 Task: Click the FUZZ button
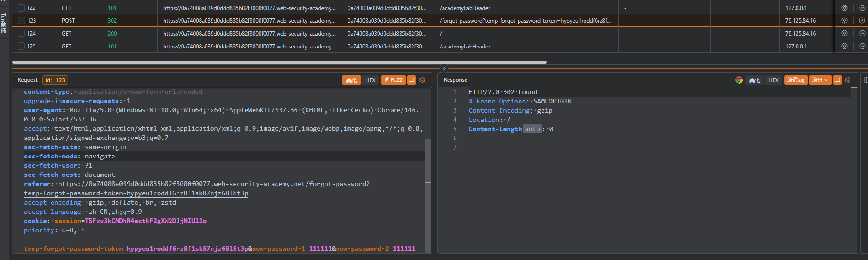click(x=393, y=80)
